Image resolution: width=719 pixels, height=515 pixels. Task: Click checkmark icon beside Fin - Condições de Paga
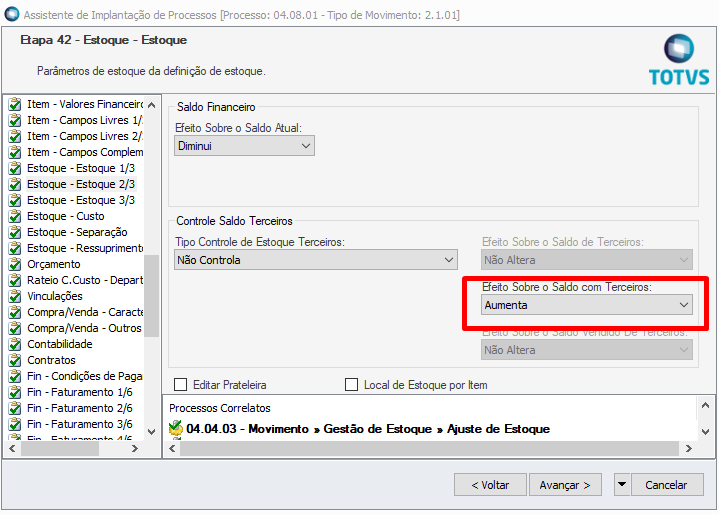(x=15, y=377)
